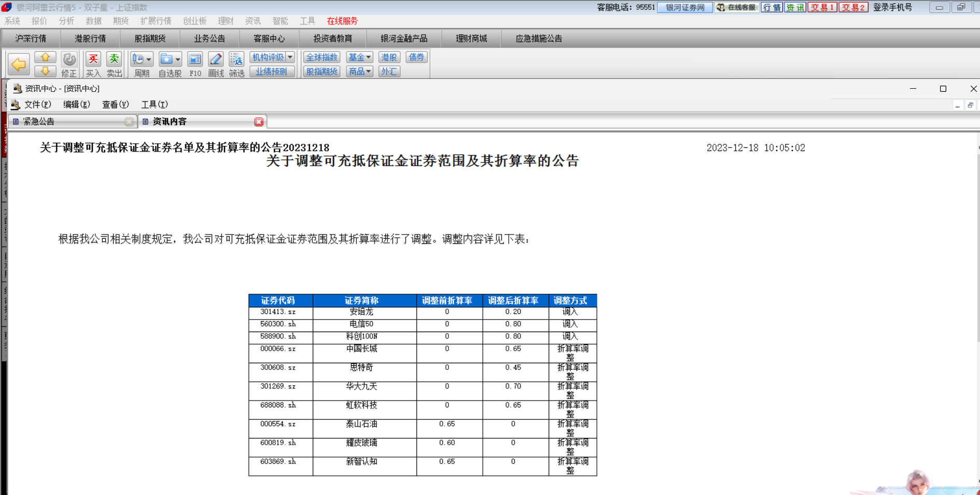This screenshot has width=980, height=495.
Task: Open the 在线服务 menu
Action: [x=342, y=21]
